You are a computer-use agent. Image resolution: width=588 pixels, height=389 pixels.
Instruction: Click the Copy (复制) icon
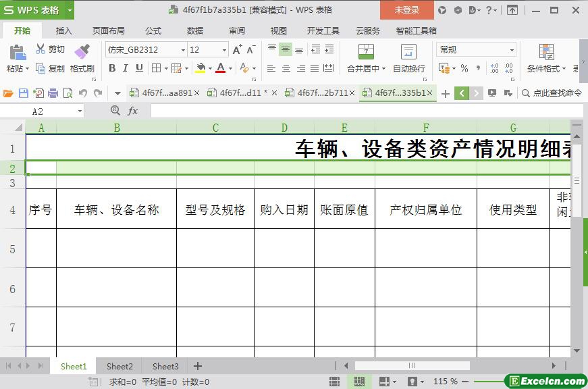pyautogui.click(x=41, y=68)
